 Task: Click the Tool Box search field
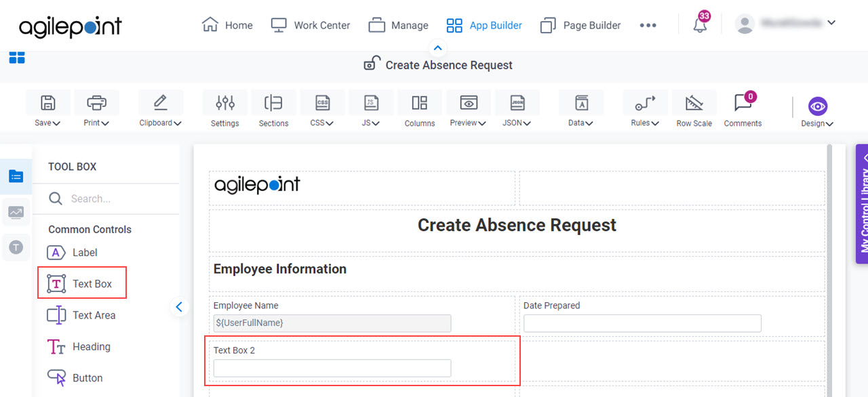pyautogui.click(x=106, y=198)
